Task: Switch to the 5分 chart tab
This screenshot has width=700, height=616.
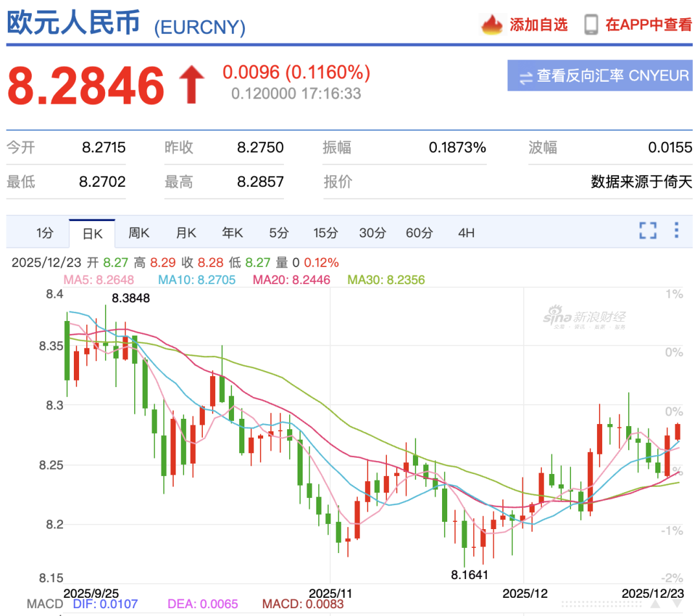Action: [279, 233]
